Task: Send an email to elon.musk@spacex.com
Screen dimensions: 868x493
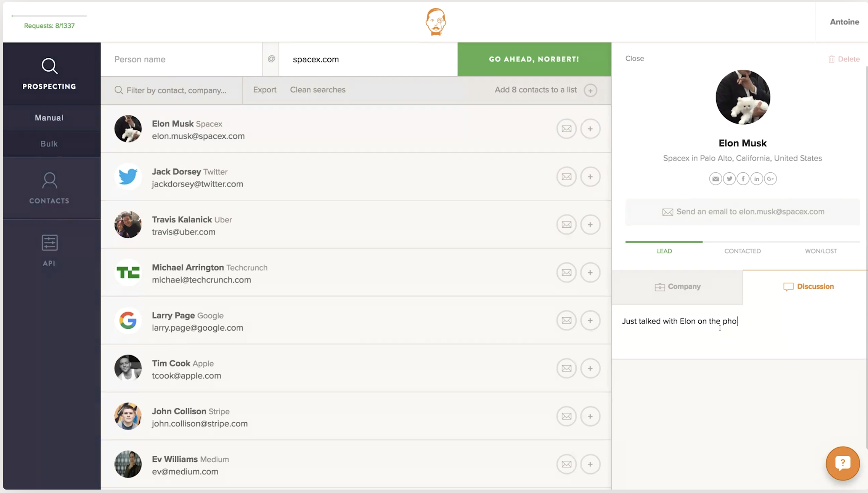Action: point(742,212)
